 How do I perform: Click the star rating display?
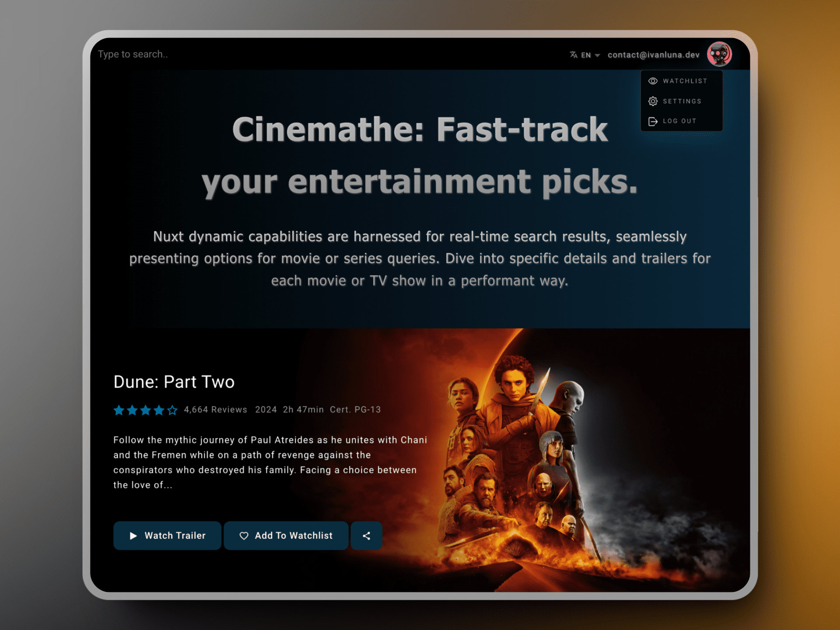(x=144, y=409)
